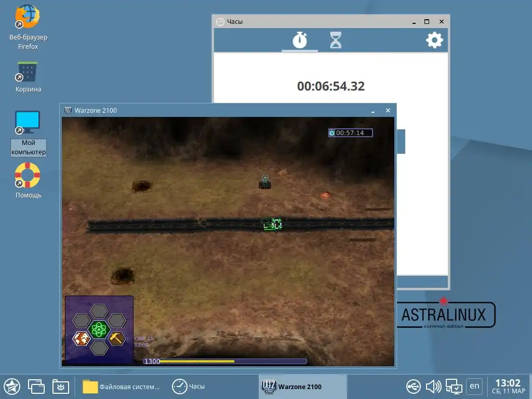Select the tank unit above the road
Viewport: 532px width, 399px height.
point(265,182)
